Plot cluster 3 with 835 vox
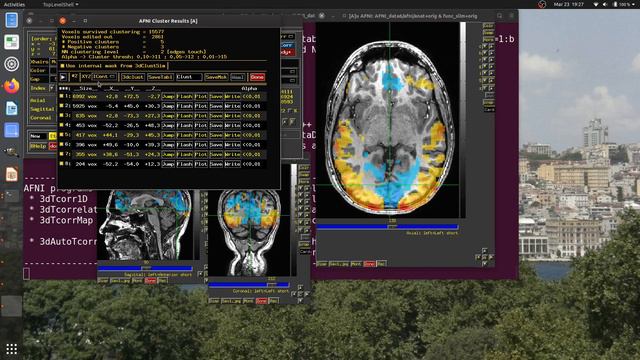640x360 pixels. pos(201,116)
